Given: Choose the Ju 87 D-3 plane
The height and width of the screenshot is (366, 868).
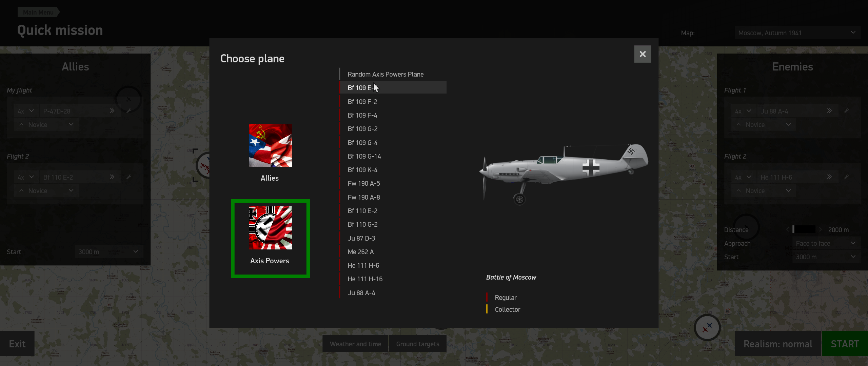Looking at the screenshot, I should 393,238.
